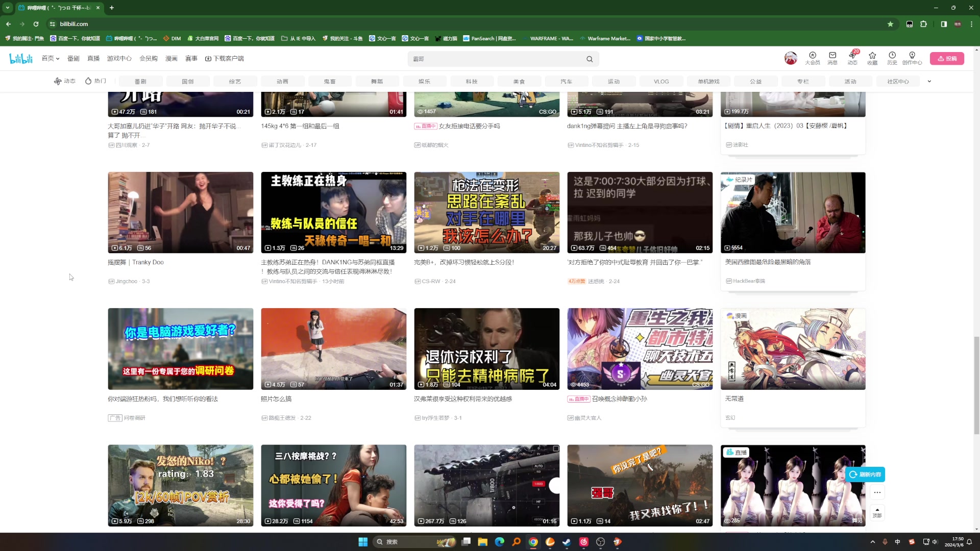This screenshot has height=551, width=980.
Task: Open the DIM bookmark
Action: tap(172, 38)
